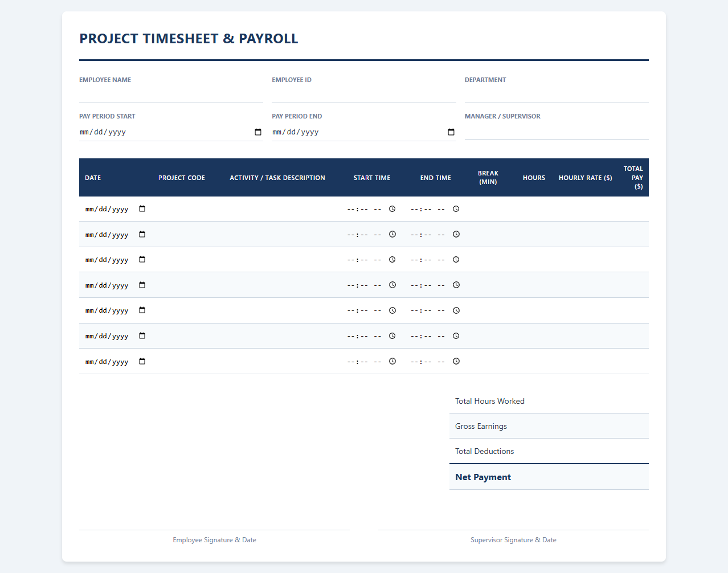Open the date picker icon in third table row
Screen dimensions: 728x573
pos(142,260)
